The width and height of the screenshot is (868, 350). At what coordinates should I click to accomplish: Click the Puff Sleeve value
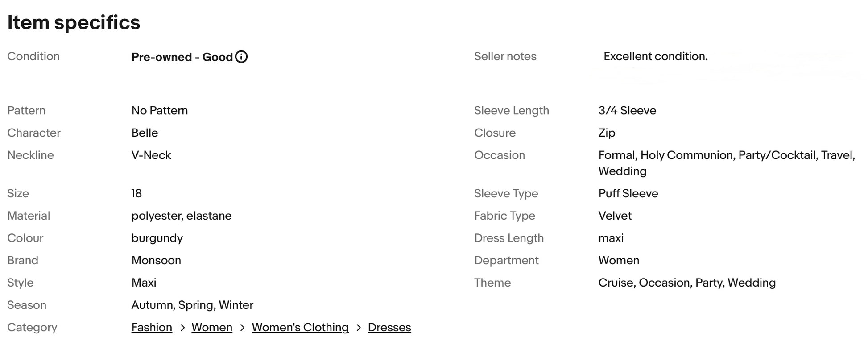click(x=628, y=193)
